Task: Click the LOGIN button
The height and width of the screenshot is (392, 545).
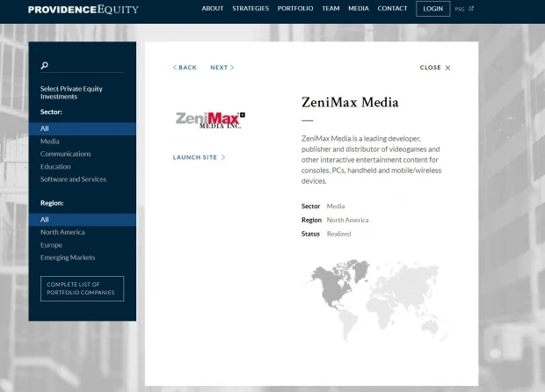Action: pyautogui.click(x=432, y=9)
